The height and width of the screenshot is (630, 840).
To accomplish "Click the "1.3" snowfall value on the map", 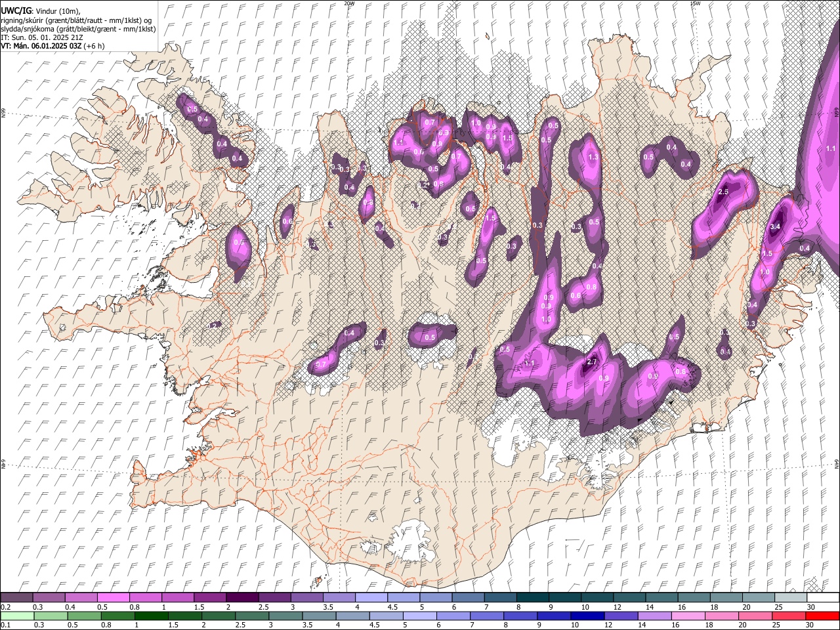I will pyautogui.click(x=594, y=157).
